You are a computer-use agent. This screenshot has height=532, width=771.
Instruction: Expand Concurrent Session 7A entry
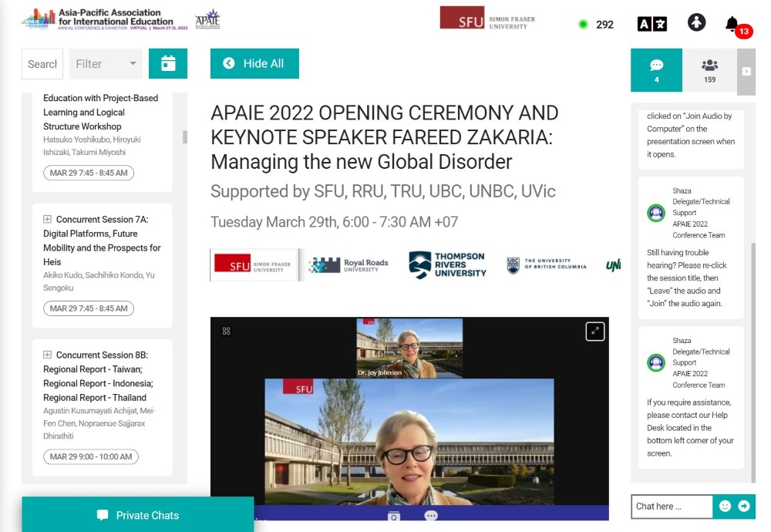pyautogui.click(x=47, y=220)
